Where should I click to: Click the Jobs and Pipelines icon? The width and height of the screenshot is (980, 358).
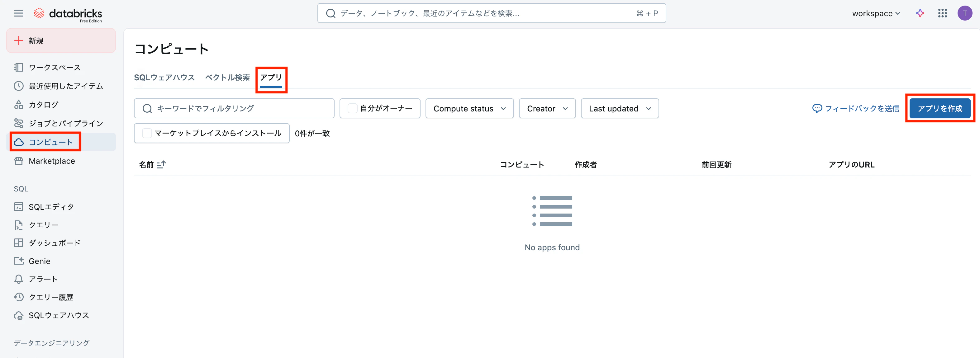[19, 123]
